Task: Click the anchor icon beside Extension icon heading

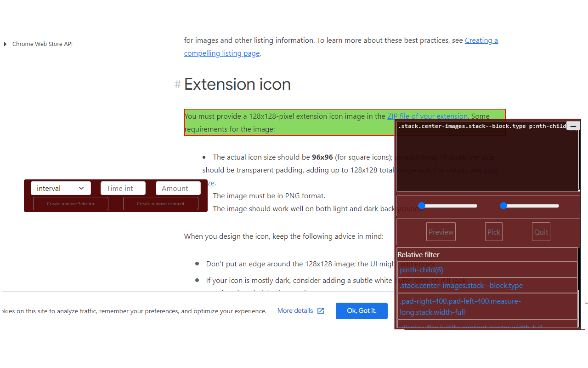Action: click(177, 84)
